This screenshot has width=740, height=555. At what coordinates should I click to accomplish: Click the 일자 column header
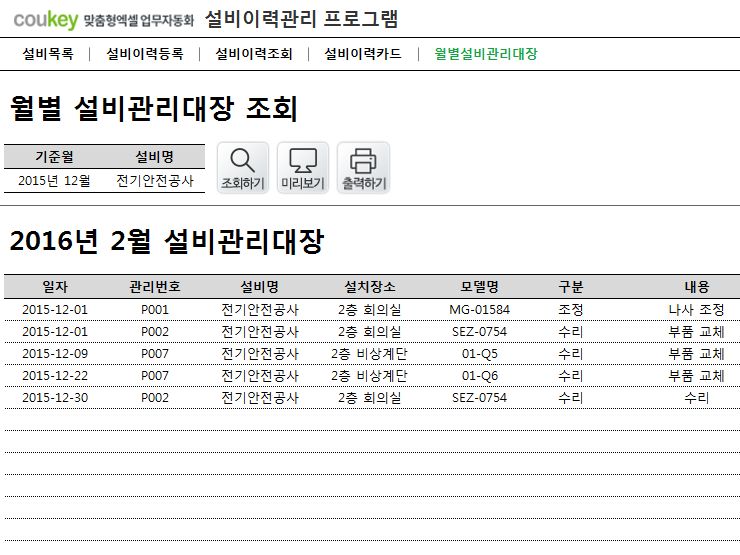click(55, 287)
